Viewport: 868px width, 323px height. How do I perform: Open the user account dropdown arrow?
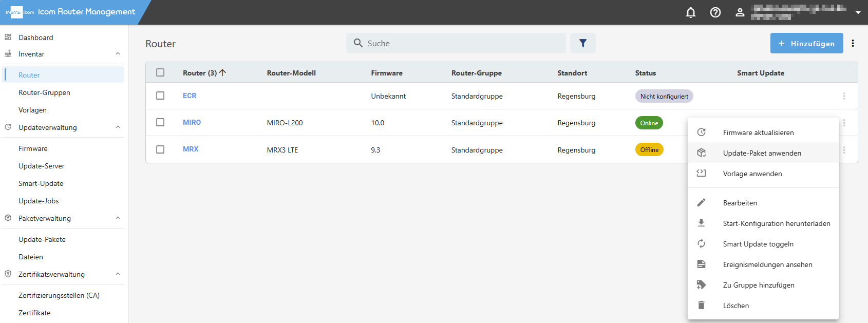(858, 12)
